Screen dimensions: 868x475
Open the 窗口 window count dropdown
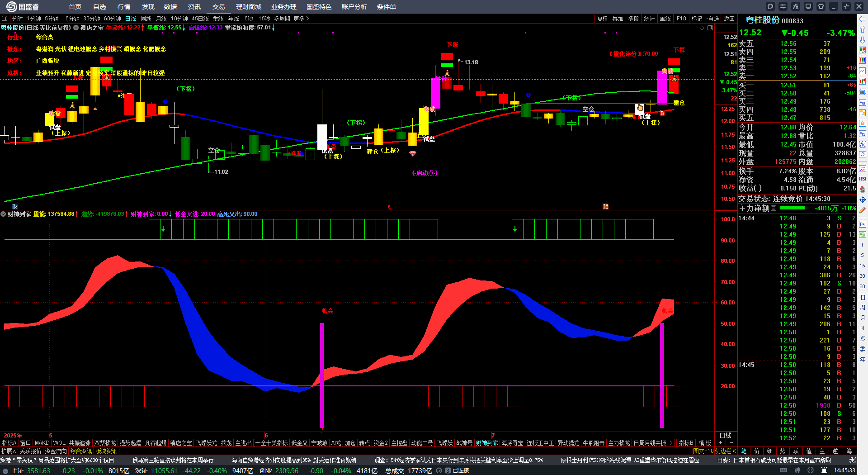pos(26,443)
